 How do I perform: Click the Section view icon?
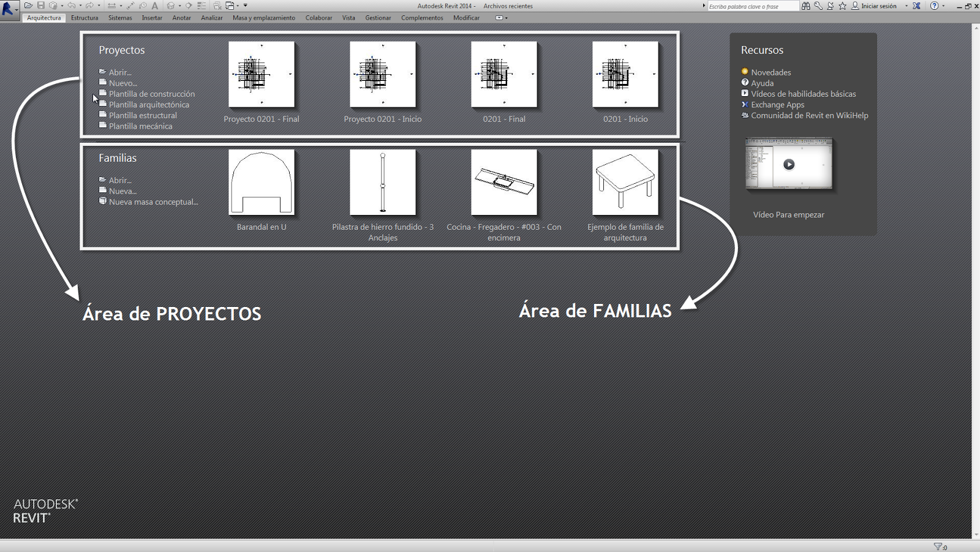coord(189,6)
